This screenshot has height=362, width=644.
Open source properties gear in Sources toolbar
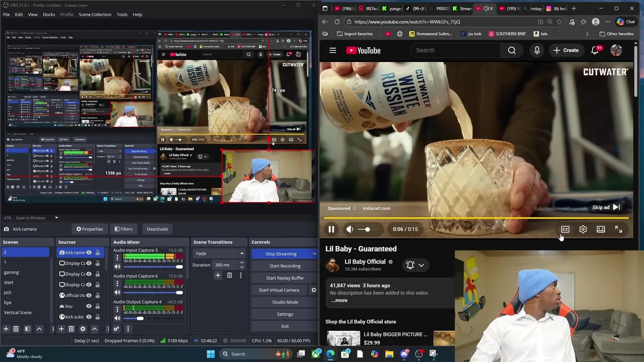point(83,329)
